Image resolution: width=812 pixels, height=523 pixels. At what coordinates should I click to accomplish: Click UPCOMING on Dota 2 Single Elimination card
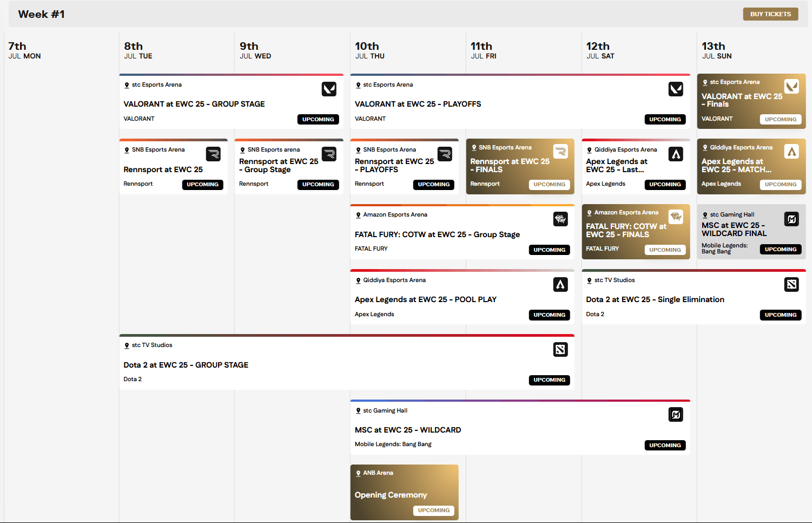781,315
